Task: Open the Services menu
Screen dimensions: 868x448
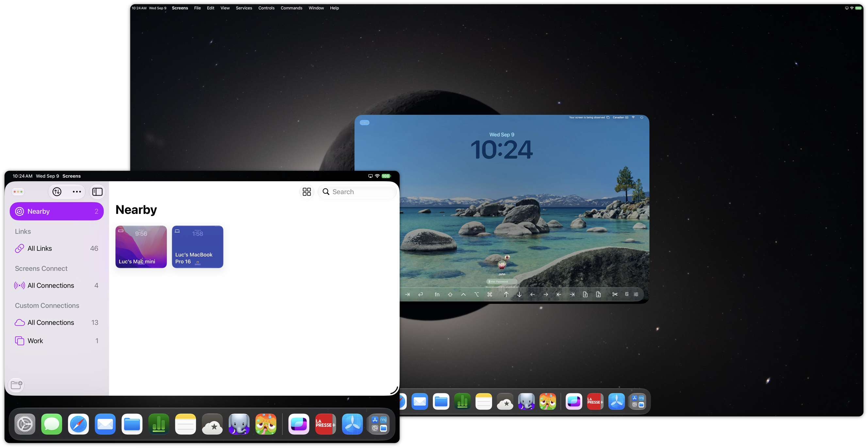Action: click(x=244, y=8)
